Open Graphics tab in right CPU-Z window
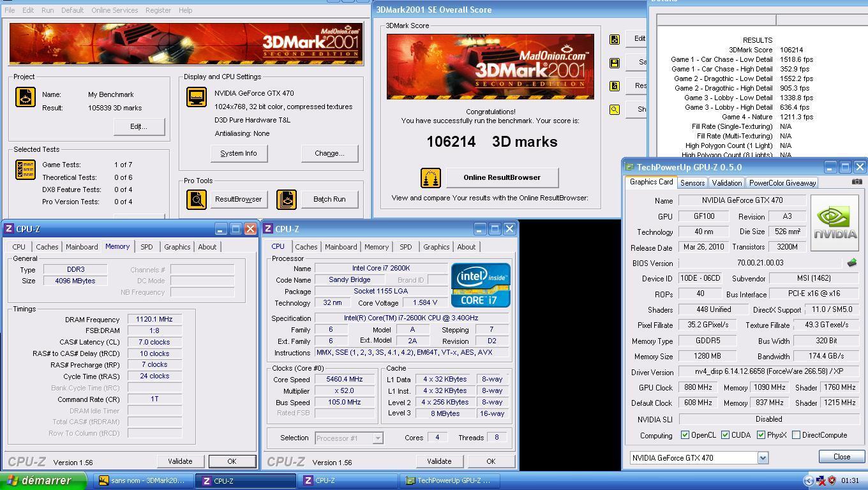Viewport: 868px width, 490px height. tap(437, 247)
